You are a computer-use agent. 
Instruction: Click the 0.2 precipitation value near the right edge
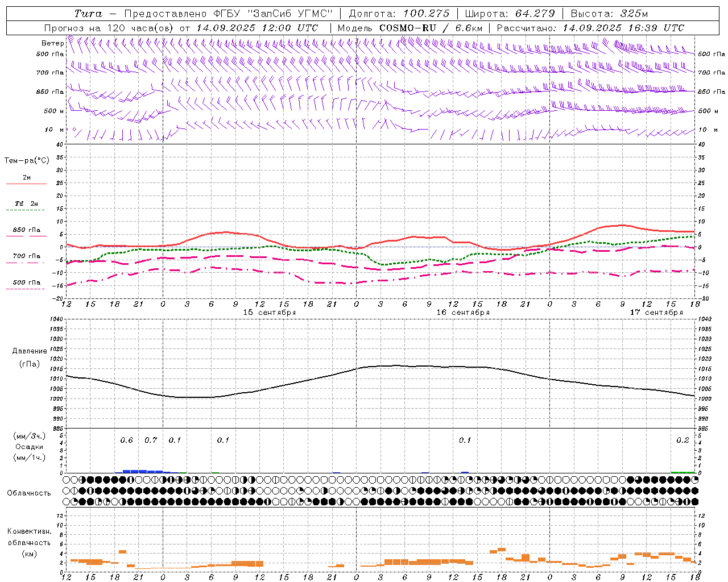coord(683,440)
